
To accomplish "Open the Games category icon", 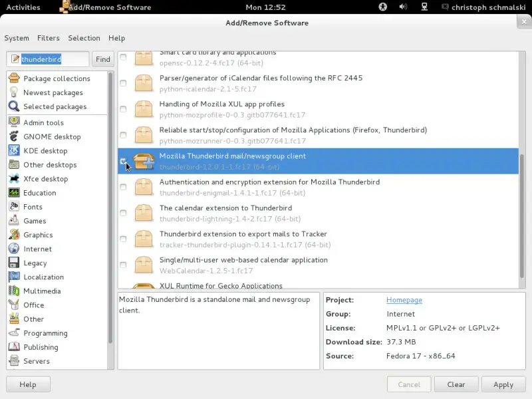I will point(14,221).
